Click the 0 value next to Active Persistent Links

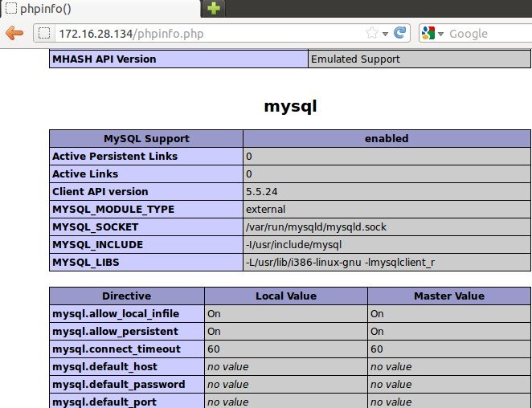pyautogui.click(x=249, y=157)
